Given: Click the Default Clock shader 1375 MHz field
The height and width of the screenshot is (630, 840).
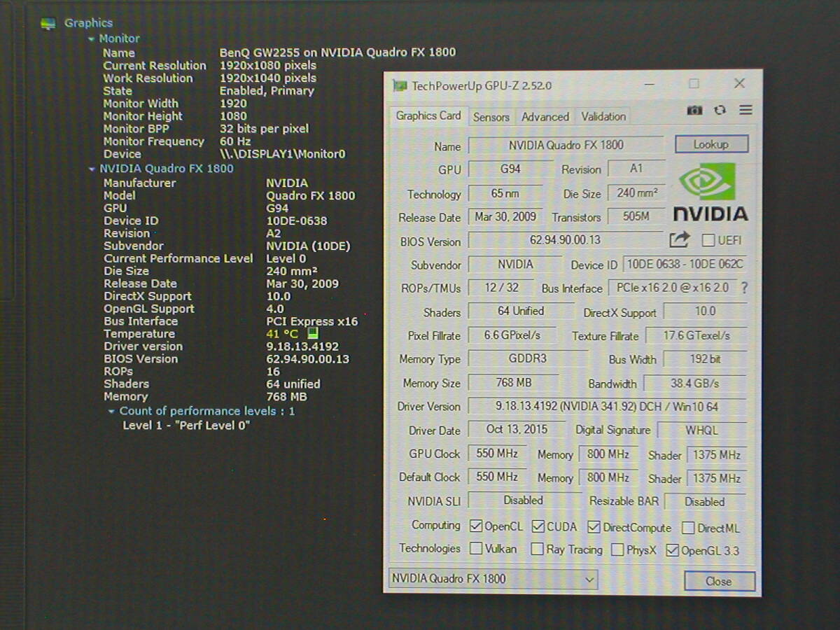Looking at the screenshot, I should click(x=717, y=478).
